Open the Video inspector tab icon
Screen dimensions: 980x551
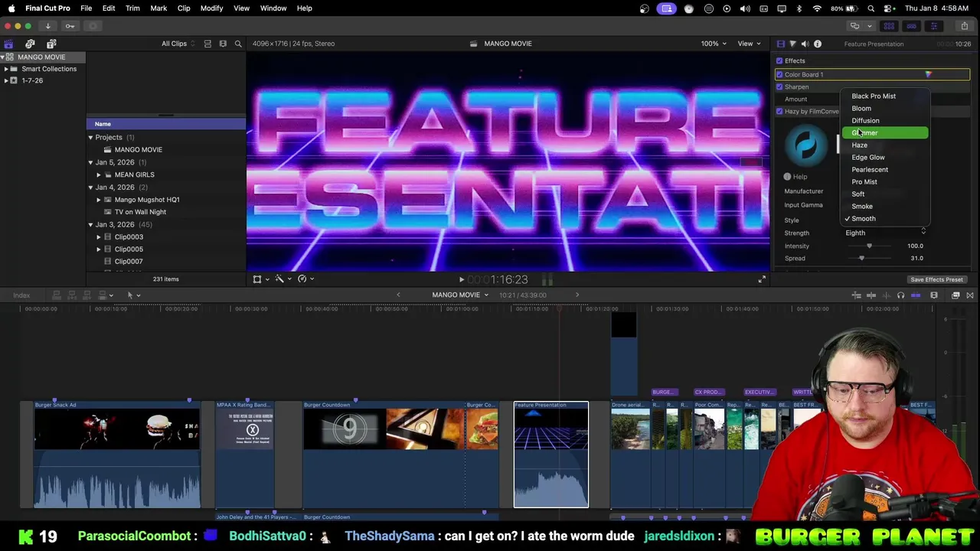[780, 44]
